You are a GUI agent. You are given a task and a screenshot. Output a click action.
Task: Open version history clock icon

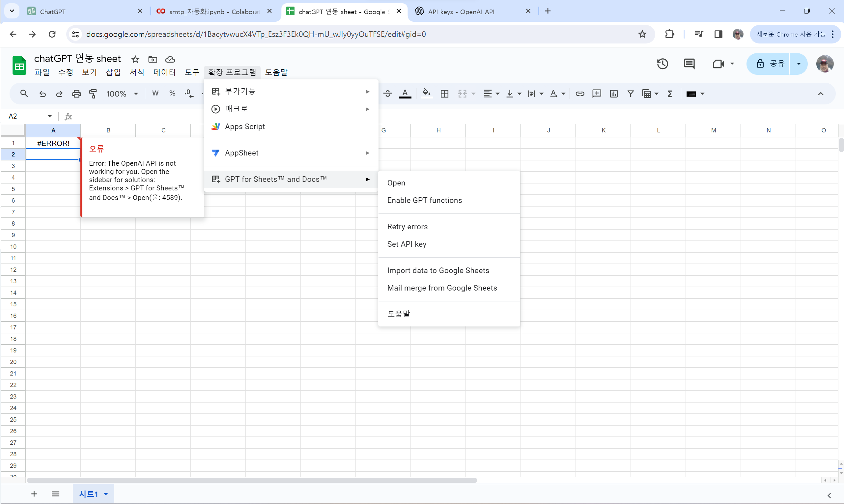tap(662, 64)
